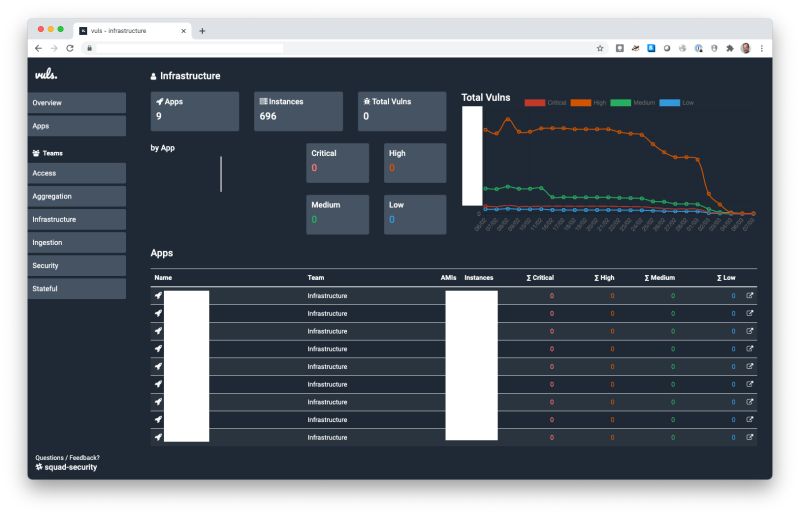Open external link icon in second app row

[749, 313]
